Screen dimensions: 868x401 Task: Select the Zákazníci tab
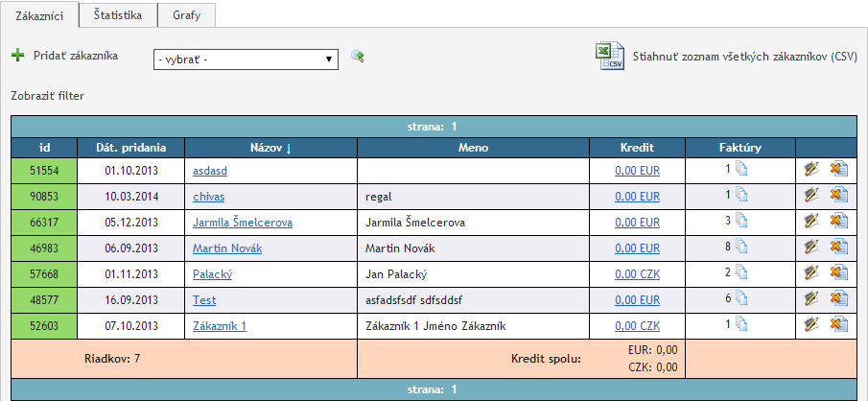click(x=39, y=15)
